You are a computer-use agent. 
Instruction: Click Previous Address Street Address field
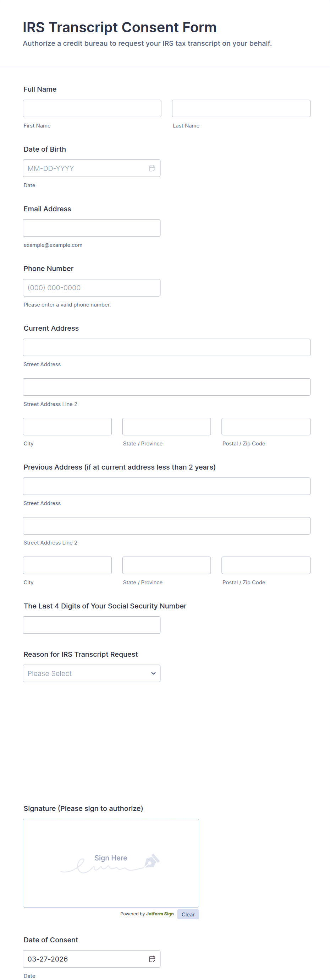pyautogui.click(x=166, y=486)
